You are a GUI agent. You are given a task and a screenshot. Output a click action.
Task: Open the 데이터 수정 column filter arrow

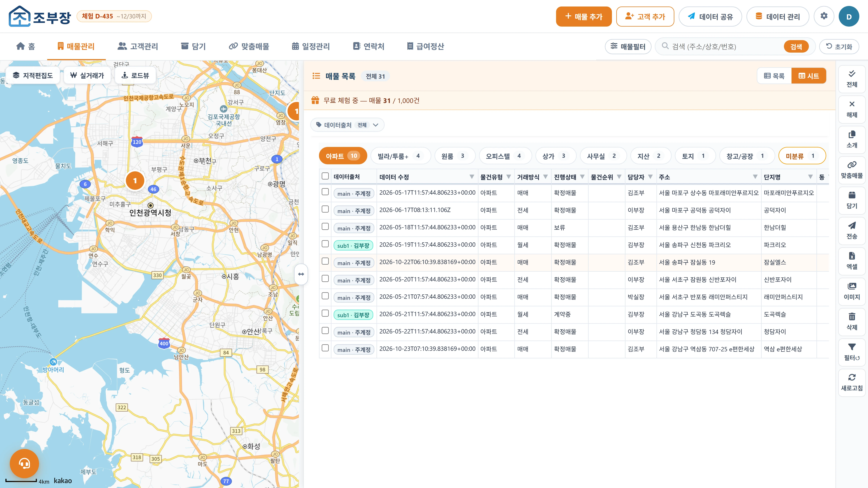pyautogui.click(x=472, y=177)
